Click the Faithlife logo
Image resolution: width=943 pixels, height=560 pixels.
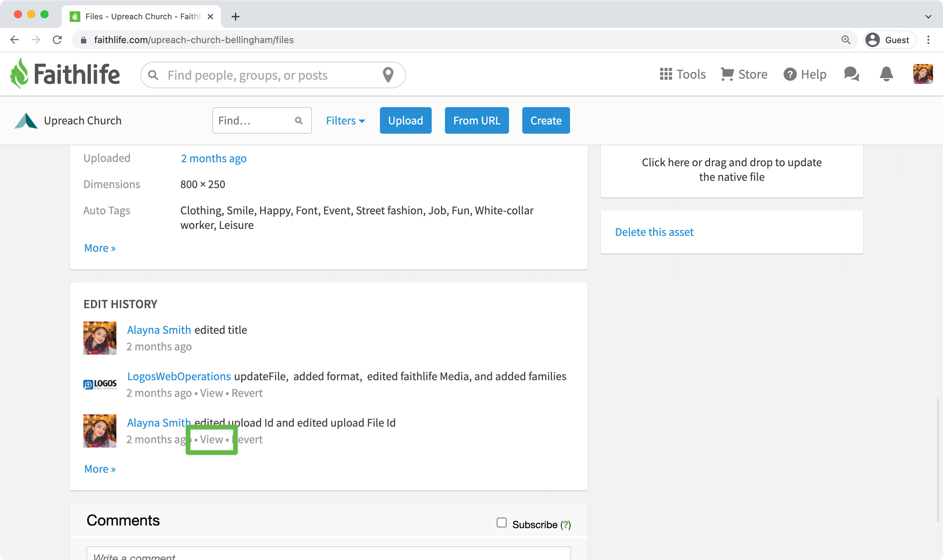point(65,74)
